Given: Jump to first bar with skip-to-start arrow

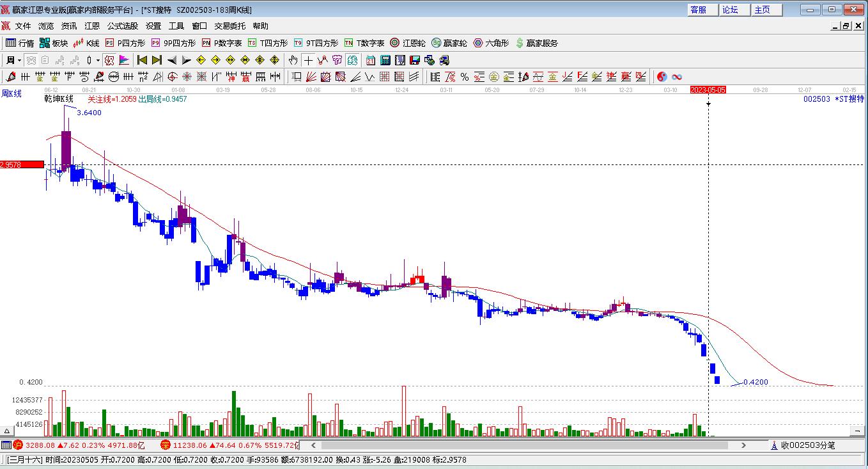Looking at the screenshot, I should [x=142, y=60].
